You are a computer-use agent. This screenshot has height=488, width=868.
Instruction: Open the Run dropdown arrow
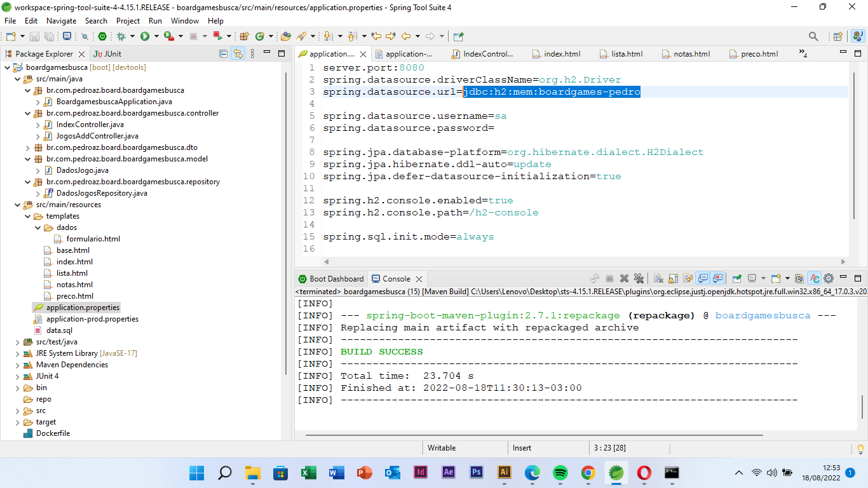(x=157, y=36)
